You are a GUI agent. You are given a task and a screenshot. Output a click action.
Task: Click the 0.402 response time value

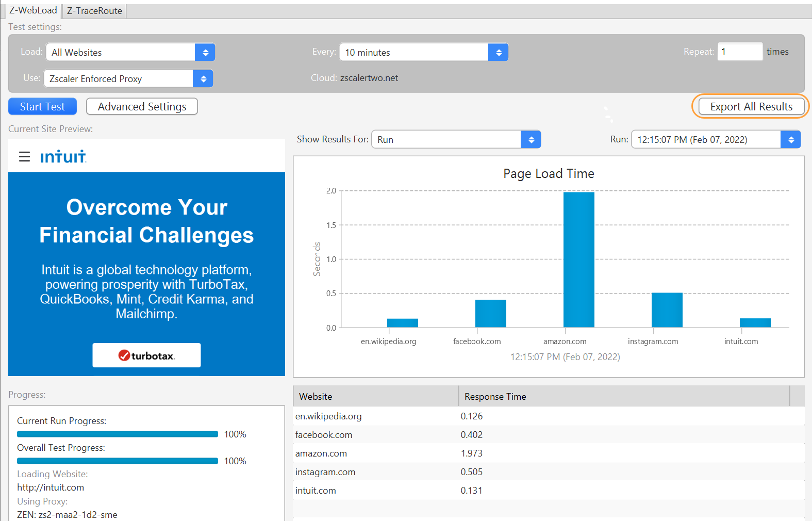pyautogui.click(x=471, y=435)
